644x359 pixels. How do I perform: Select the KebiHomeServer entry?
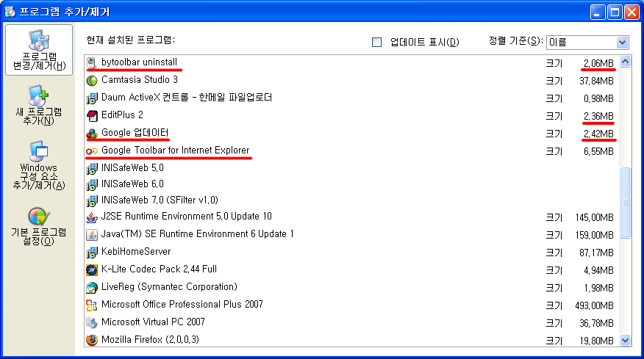click(136, 252)
